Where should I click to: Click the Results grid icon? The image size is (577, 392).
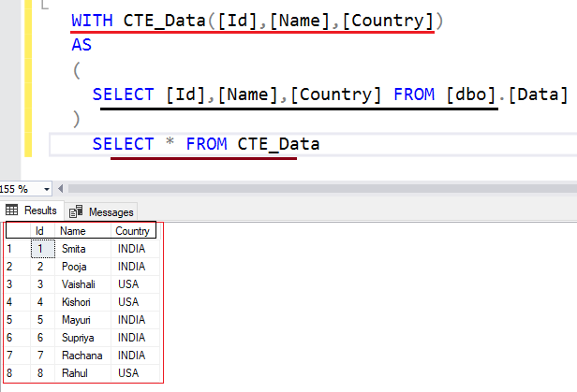coord(12,211)
